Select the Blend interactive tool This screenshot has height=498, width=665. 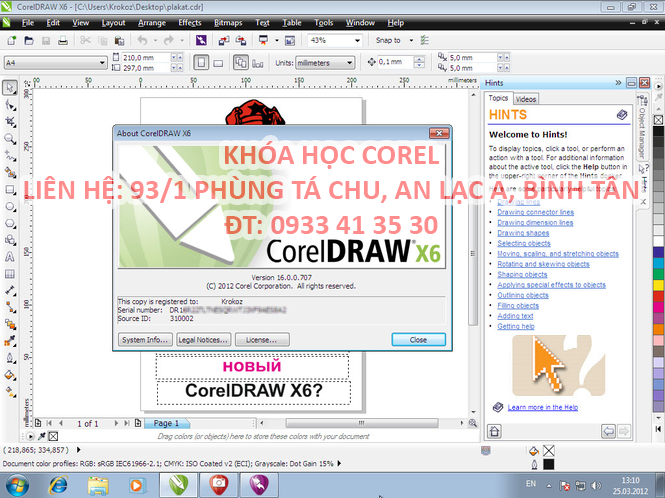click(x=10, y=325)
